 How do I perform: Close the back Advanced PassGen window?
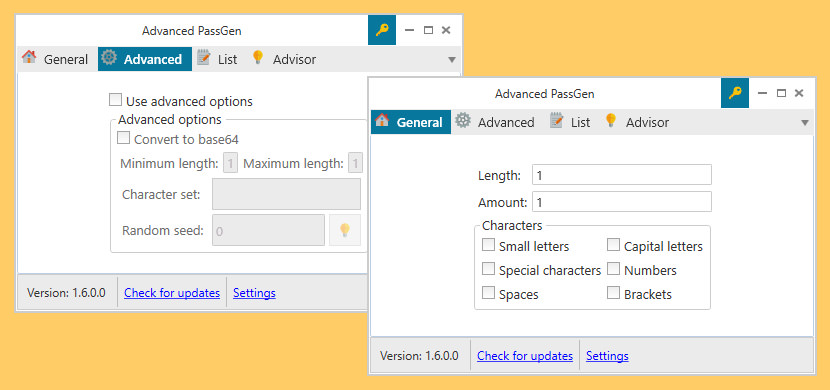[x=446, y=30]
